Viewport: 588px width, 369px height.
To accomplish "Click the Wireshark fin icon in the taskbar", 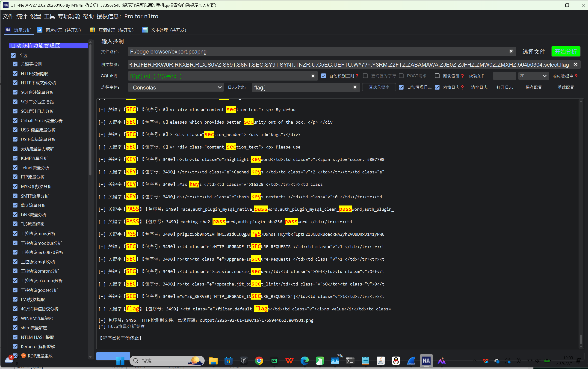I will point(411,360).
